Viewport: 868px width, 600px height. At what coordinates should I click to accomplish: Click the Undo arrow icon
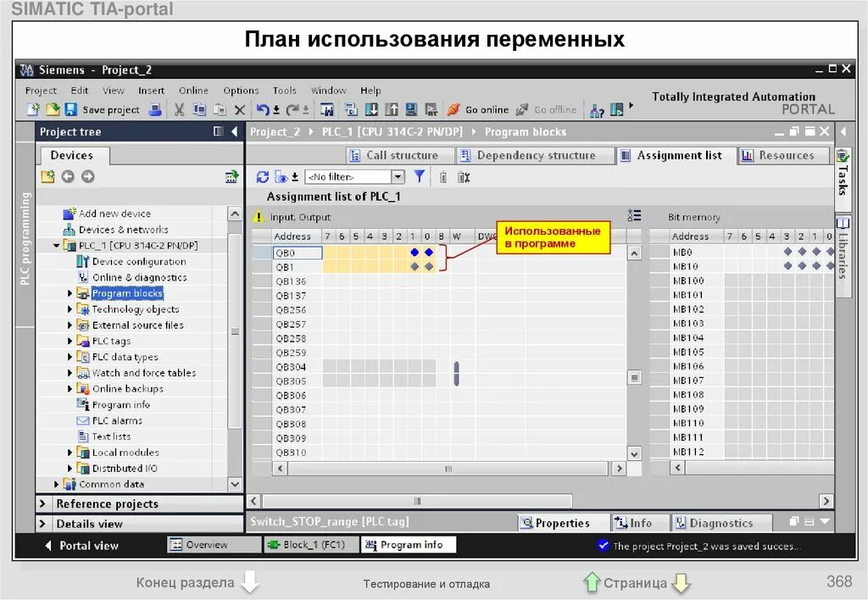[x=263, y=109]
